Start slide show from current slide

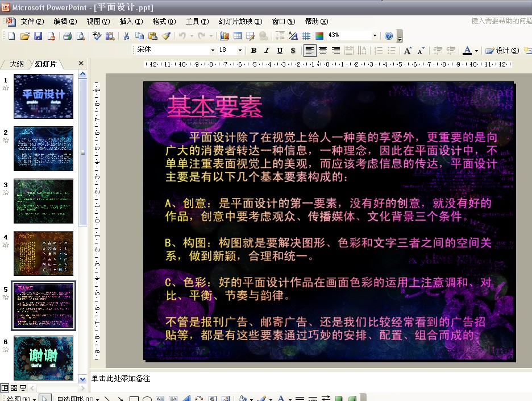pyautogui.click(x=23, y=388)
